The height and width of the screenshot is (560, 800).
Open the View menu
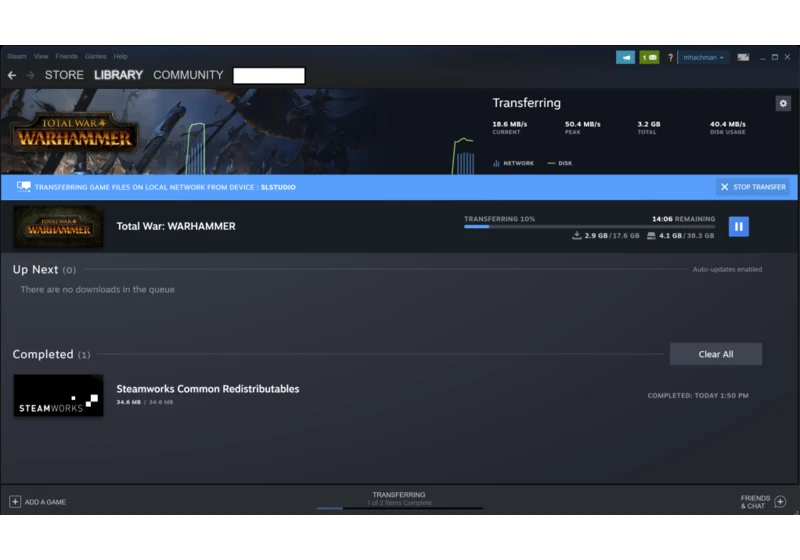pos(41,56)
